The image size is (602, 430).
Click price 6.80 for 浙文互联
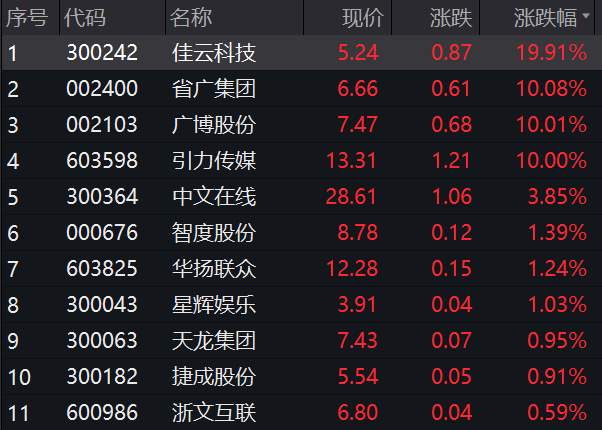pos(358,412)
